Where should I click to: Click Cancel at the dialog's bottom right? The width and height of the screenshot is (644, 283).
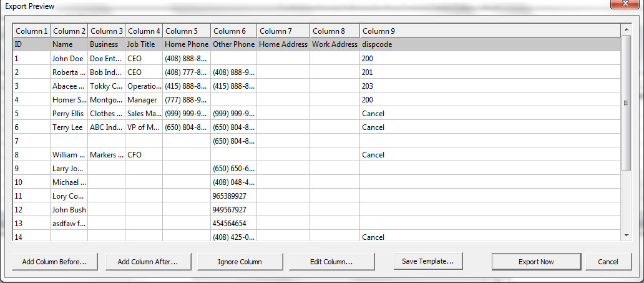(608, 262)
